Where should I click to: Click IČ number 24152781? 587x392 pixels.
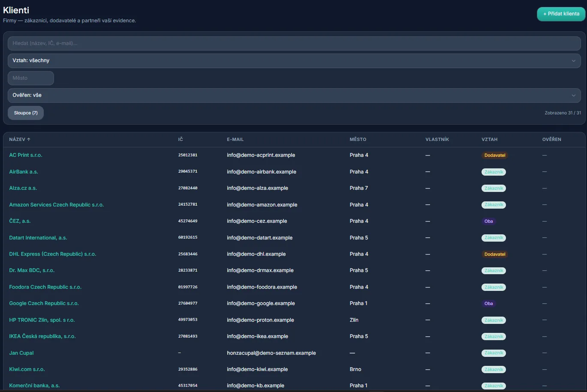point(188,204)
